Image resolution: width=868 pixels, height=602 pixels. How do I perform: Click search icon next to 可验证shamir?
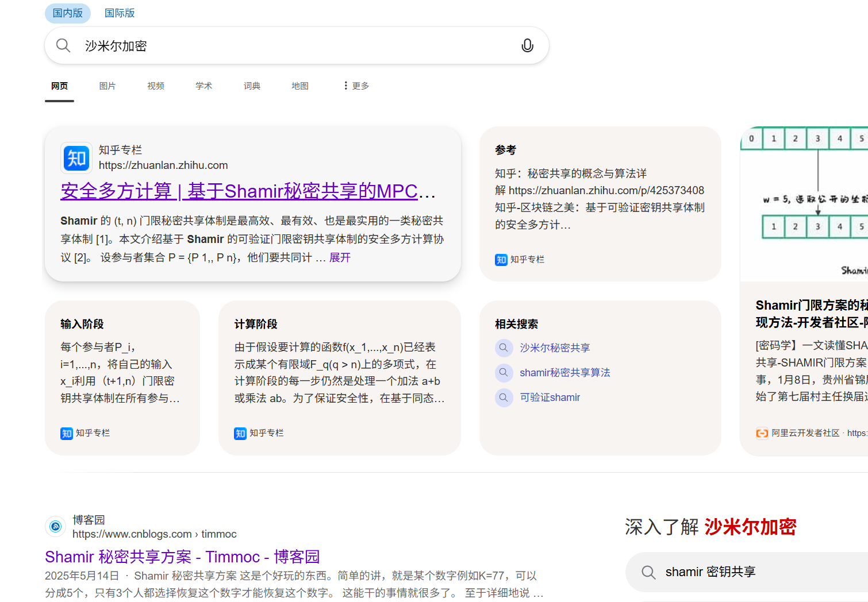click(504, 398)
